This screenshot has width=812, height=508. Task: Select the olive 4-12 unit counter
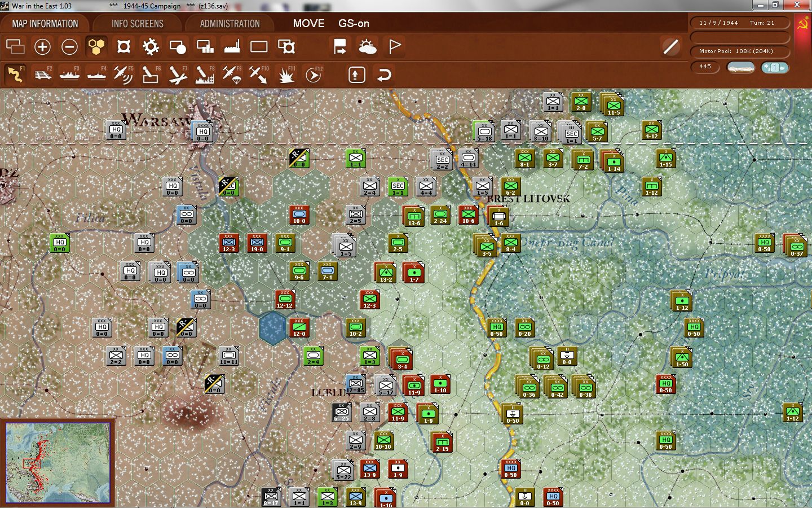651,130
